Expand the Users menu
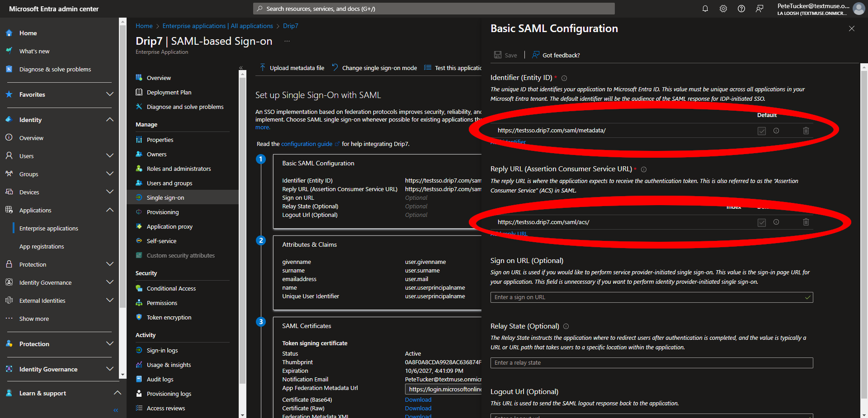This screenshot has height=418, width=868. (x=109, y=156)
